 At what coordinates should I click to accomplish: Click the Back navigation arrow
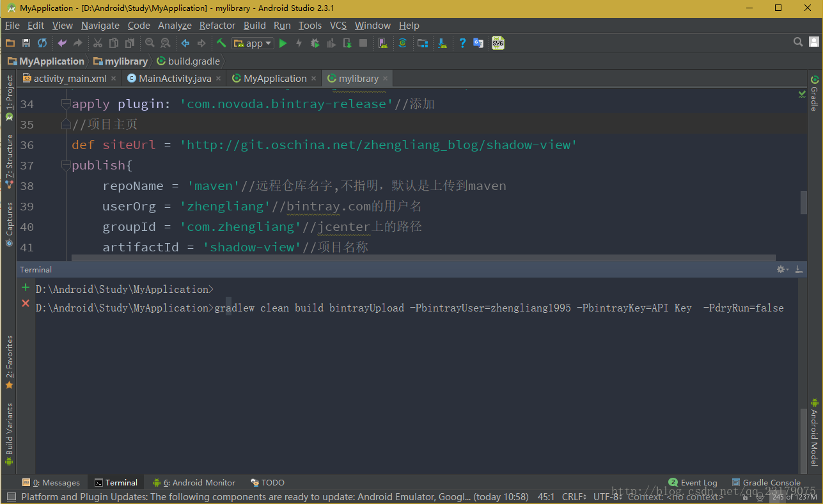point(185,43)
